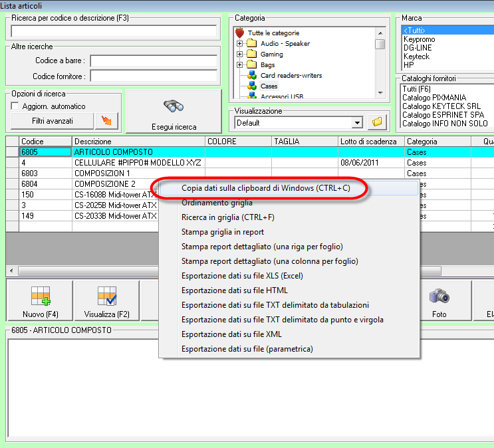Choose Esportazione TXT delimitato da tabulazioni
Viewport: 494px width, 448px height.
[x=289, y=305]
